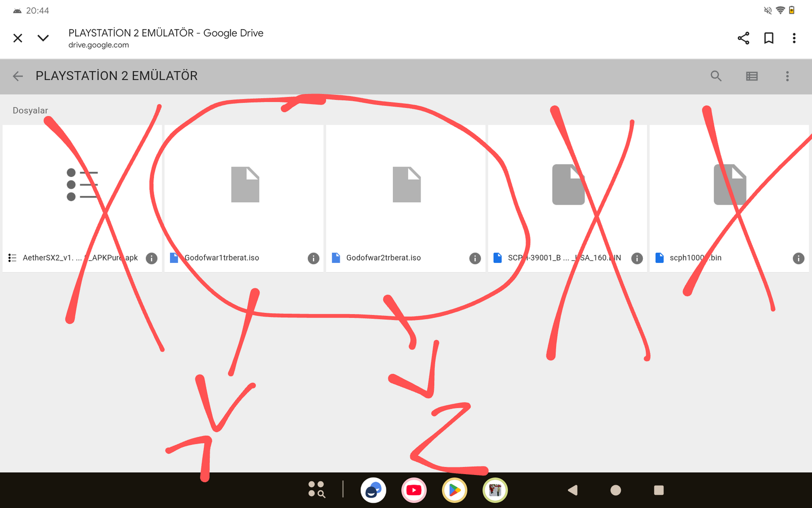Click the Dosyalar section label
The height and width of the screenshot is (508, 812).
click(x=30, y=111)
